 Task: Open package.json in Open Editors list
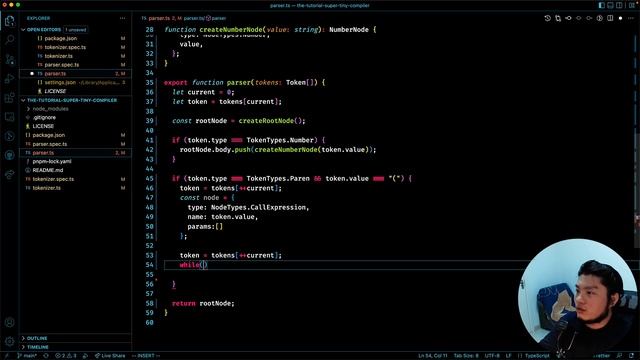[60, 38]
